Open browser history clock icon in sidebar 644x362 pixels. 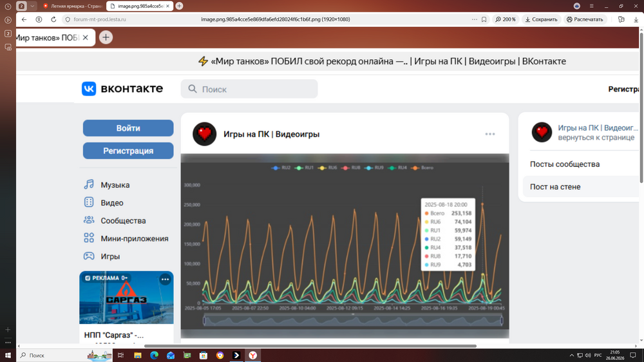(8, 6)
